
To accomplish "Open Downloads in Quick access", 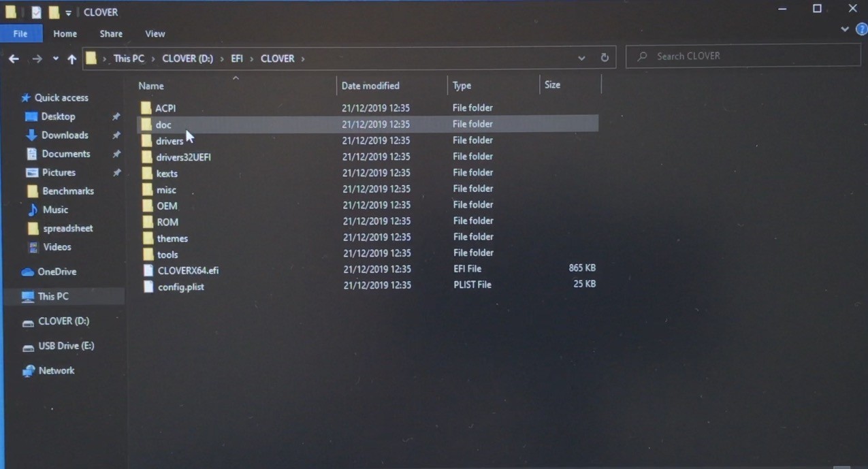I will tap(65, 135).
